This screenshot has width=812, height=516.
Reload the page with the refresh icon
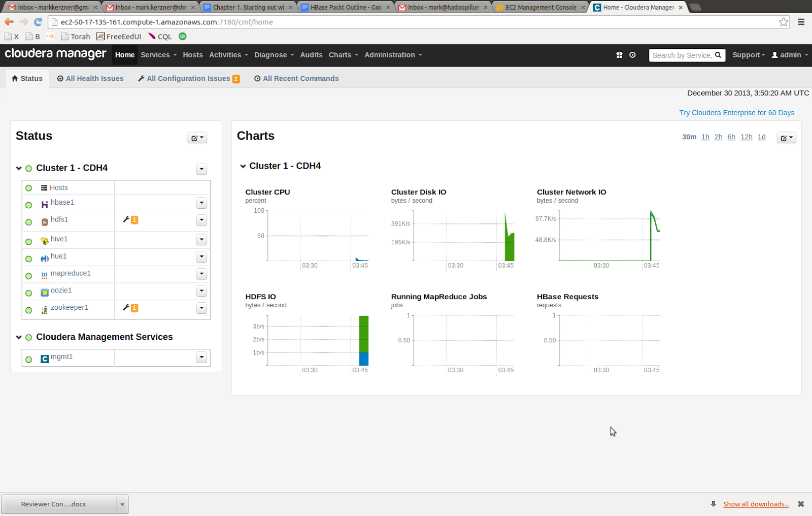pyautogui.click(x=38, y=22)
